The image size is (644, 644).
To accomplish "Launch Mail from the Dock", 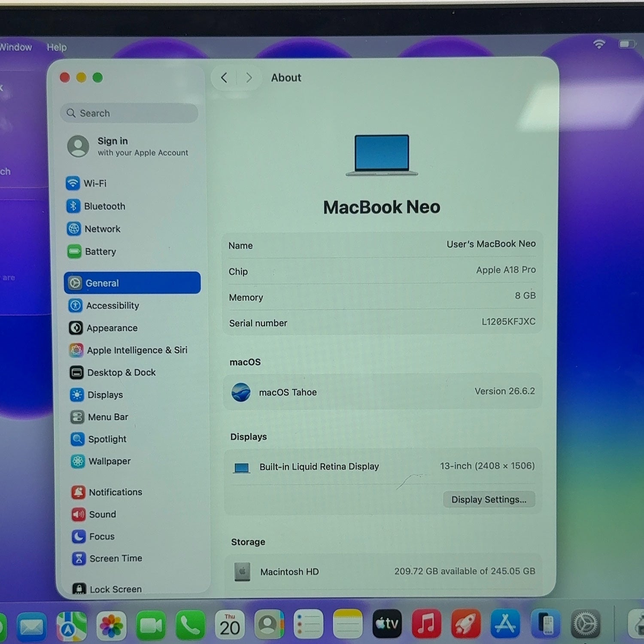I will click(32, 626).
